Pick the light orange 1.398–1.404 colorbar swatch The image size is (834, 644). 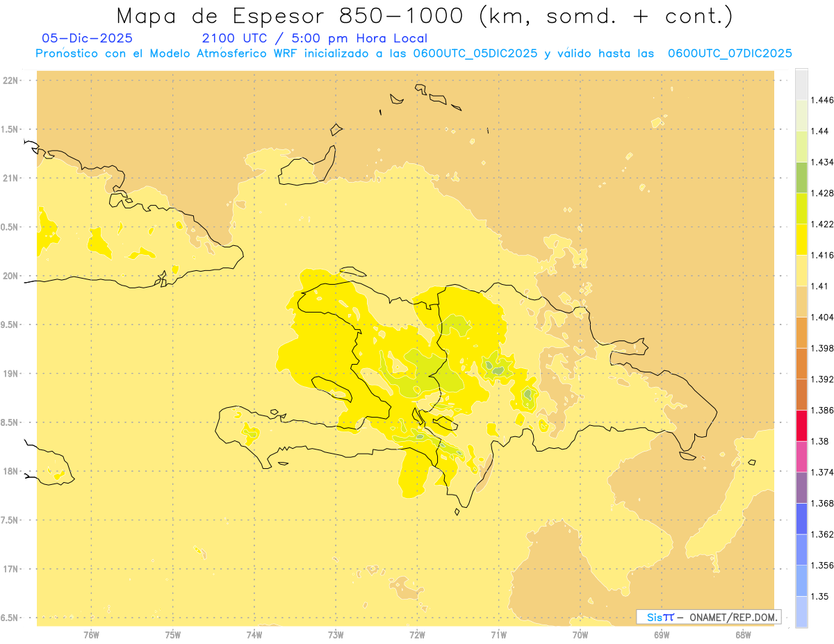click(x=801, y=332)
